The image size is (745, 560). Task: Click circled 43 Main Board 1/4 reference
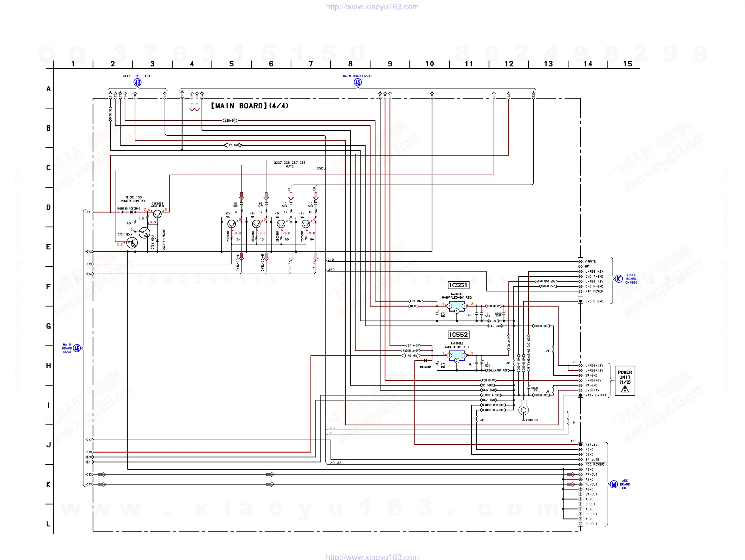click(x=137, y=82)
